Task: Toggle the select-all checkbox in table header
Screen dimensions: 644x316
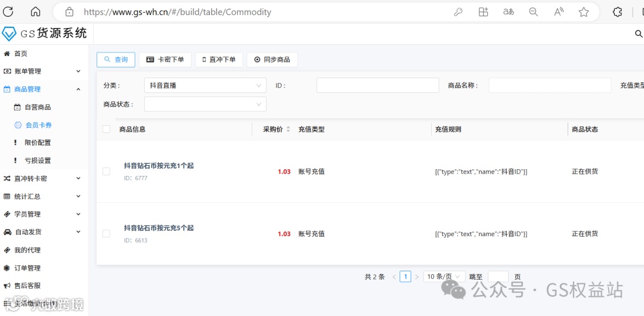Action: (106, 129)
